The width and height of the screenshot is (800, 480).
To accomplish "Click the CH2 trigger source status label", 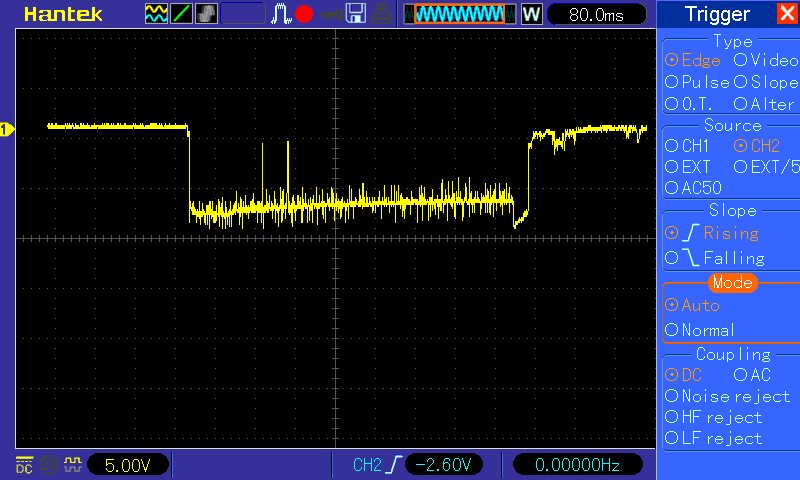I will pyautogui.click(x=367, y=465).
